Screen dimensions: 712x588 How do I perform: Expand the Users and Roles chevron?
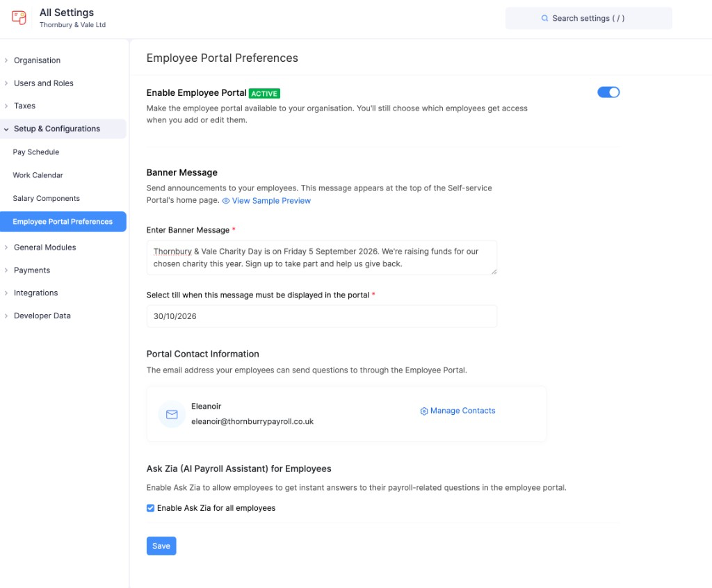tap(6, 83)
